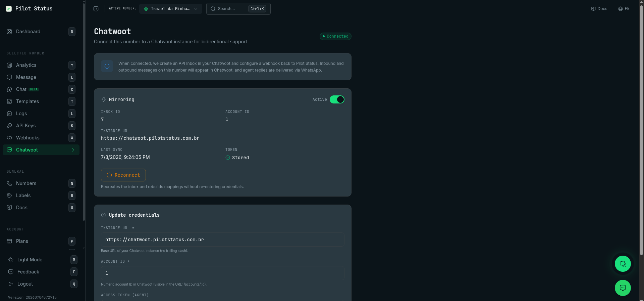
Task: Click the link icon beside Update credentials
Action: tap(104, 215)
